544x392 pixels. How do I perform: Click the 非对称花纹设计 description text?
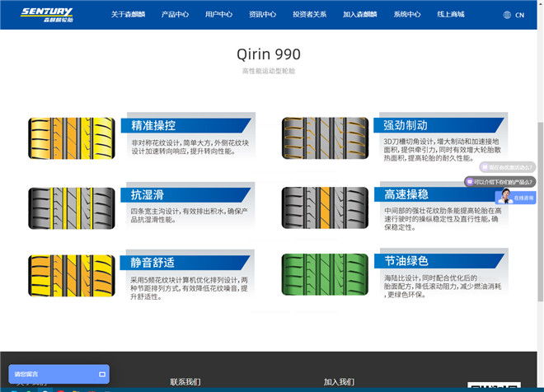click(x=190, y=147)
